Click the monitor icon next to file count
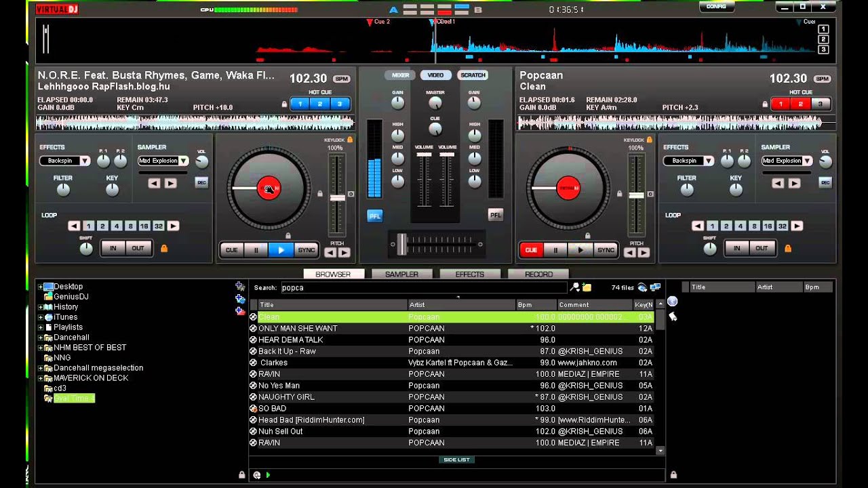 pos(655,287)
